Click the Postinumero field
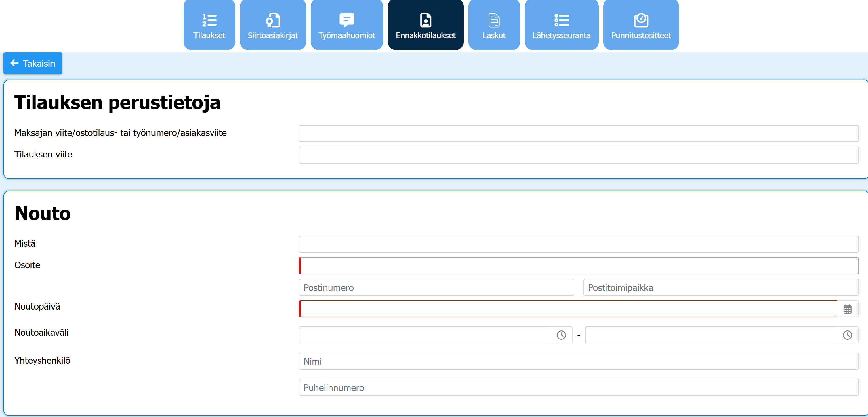Image resolution: width=868 pixels, height=417 pixels. tap(436, 287)
